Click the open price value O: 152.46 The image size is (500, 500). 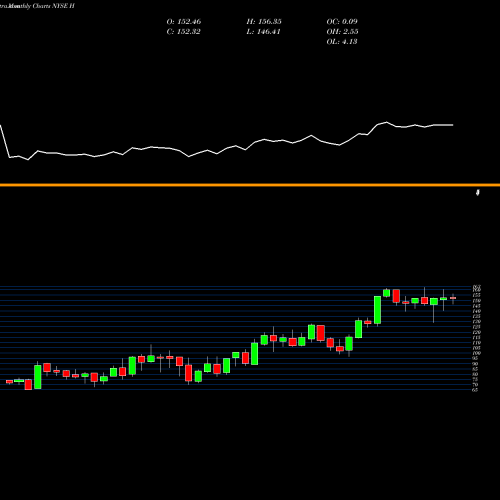[x=184, y=22]
